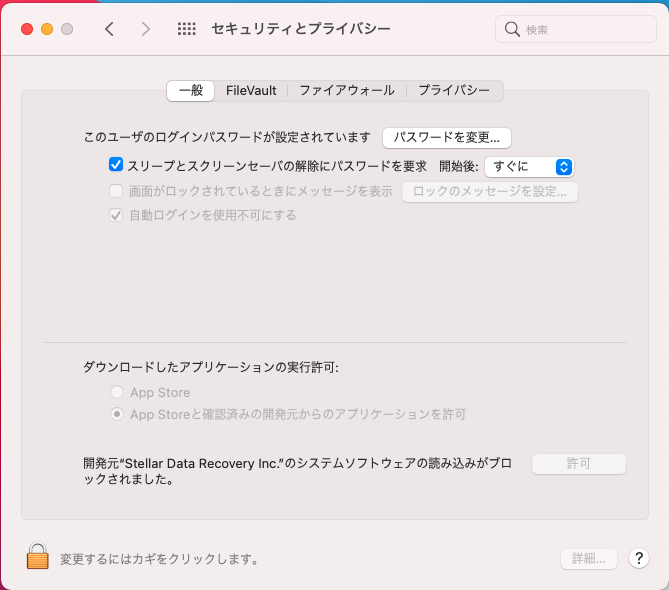Close the window with red button
The image size is (669, 590).
pyautogui.click(x=27, y=29)
